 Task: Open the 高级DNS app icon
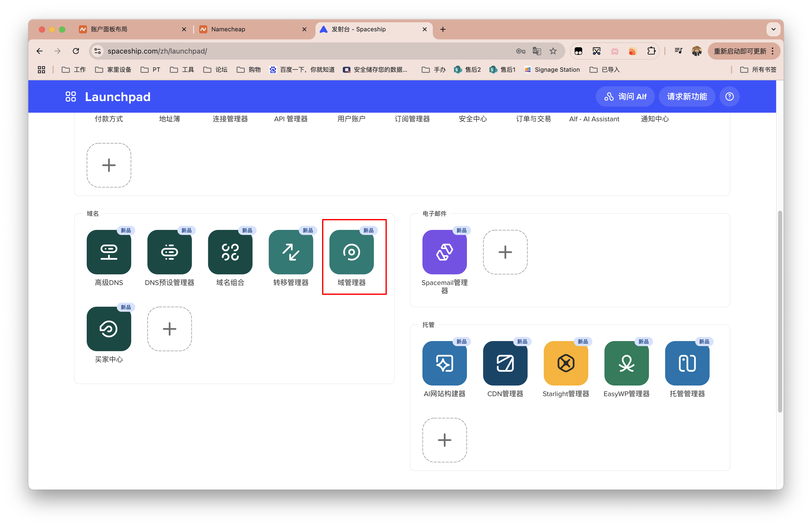[x=109, y=252]
